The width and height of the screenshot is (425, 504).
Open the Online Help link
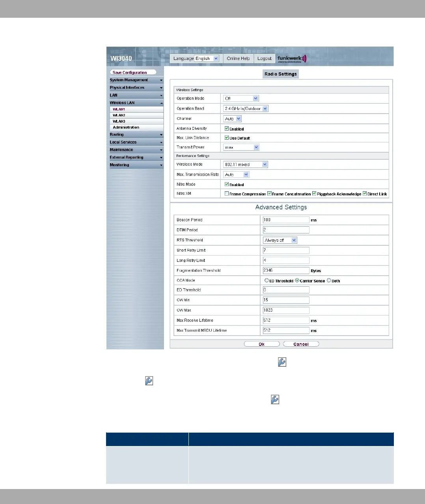tap(238, 58)
